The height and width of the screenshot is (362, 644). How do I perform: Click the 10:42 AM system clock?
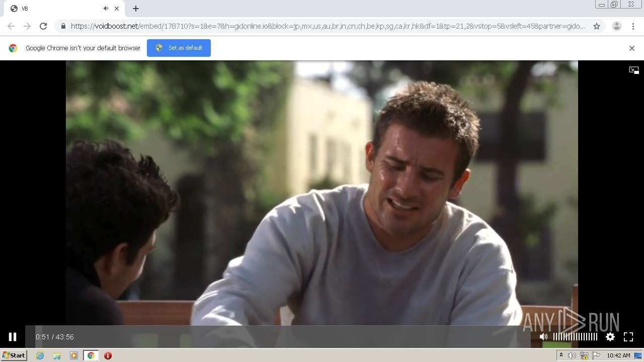tap(618, 355)
